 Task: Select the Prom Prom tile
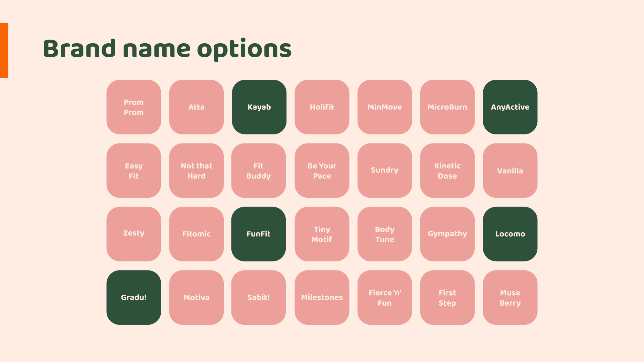pos(133,107)
